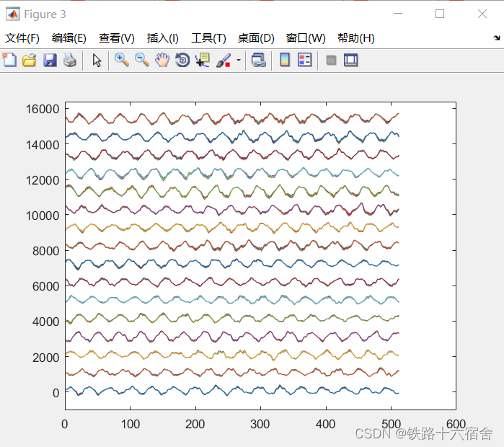Click the New Figure toolbar icon
The height and width of the screenshot is (447, 504).
point(9,60)
